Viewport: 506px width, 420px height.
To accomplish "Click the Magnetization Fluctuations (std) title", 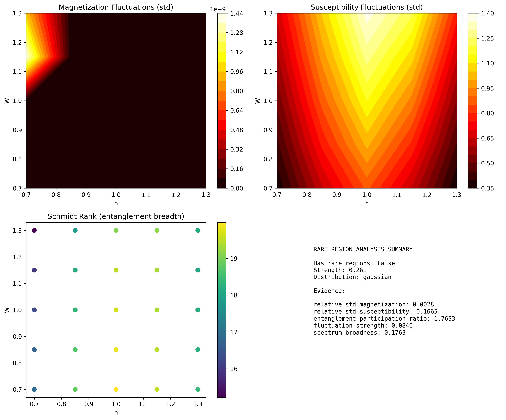I will click(x=116, y=7).
